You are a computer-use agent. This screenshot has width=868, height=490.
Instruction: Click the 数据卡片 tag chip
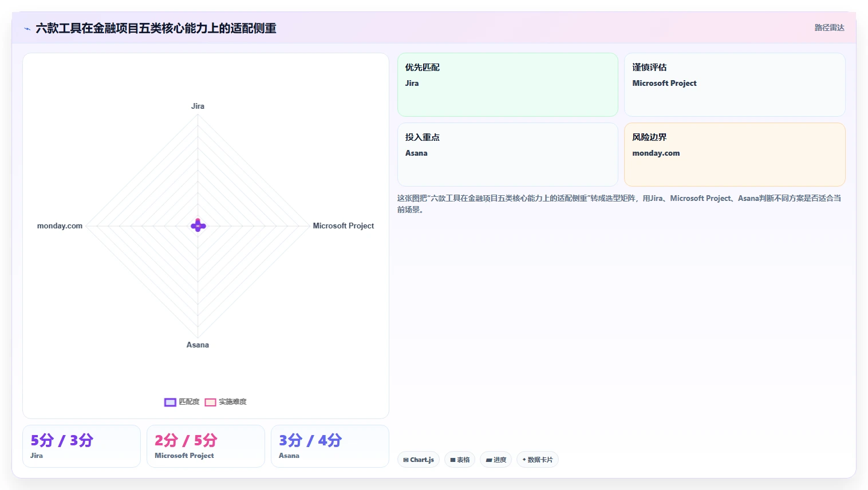tap(538, 460)
